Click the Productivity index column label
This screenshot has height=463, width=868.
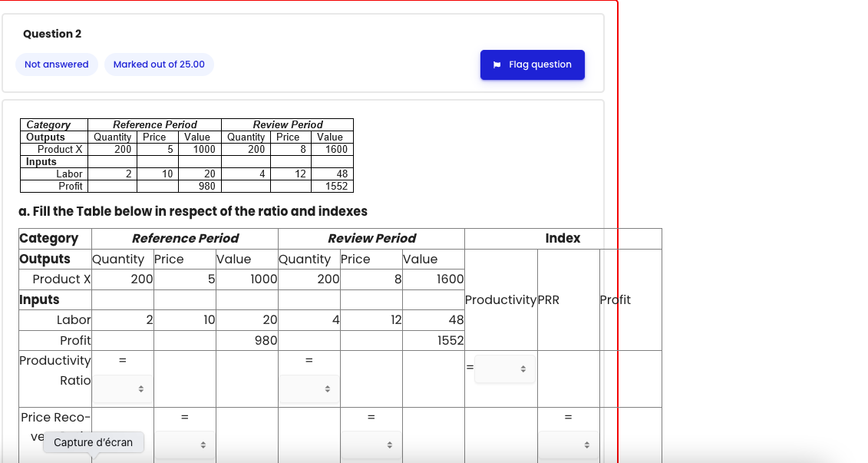click(500, 299)
